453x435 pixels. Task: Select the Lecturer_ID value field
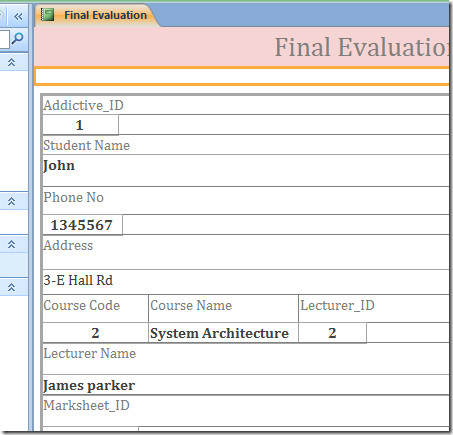click(332, 333)
